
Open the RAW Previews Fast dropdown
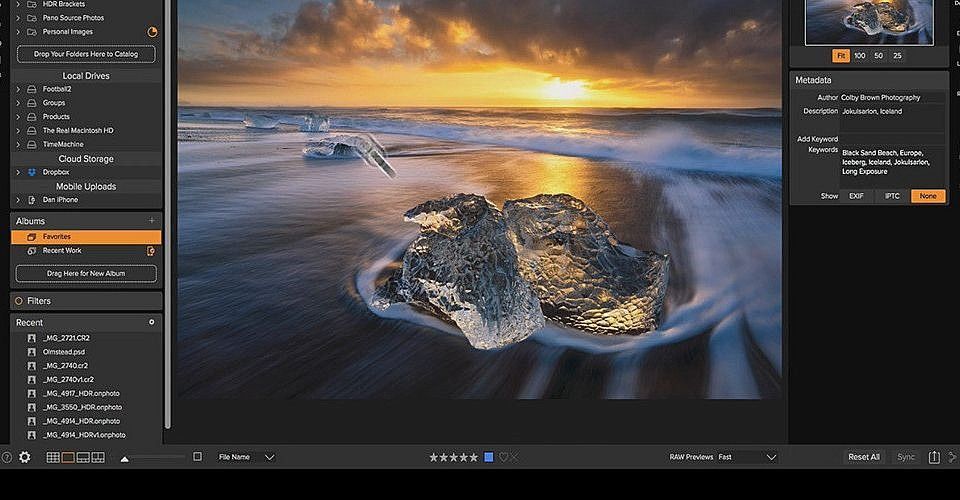[x=747, y=457]
